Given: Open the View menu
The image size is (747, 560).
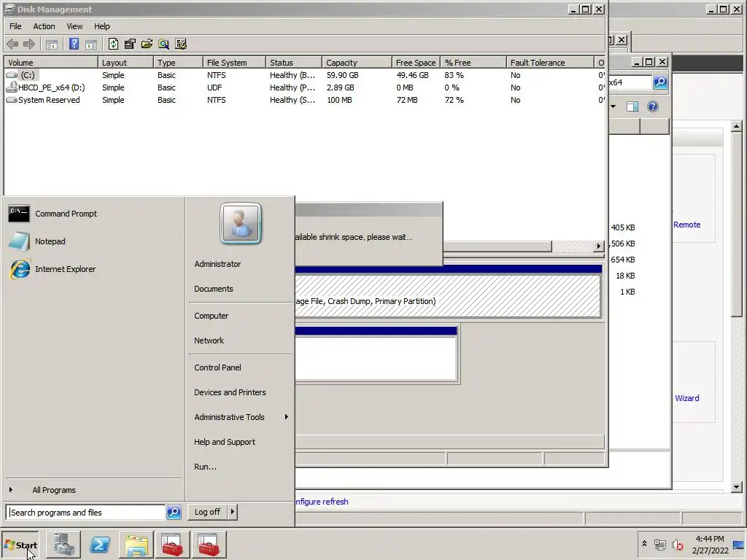Looking at the screenshot, I should pos(74,26).
